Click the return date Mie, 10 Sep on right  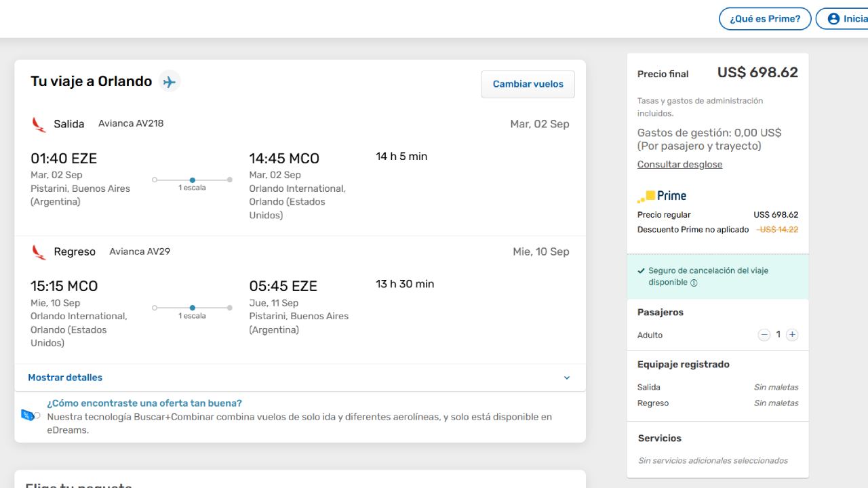click(541, 251)
